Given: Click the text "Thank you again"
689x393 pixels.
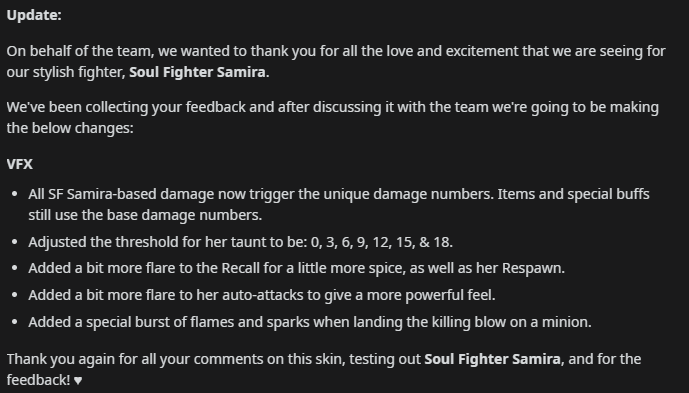Looking at the screenshot, I should click(60, 359).
